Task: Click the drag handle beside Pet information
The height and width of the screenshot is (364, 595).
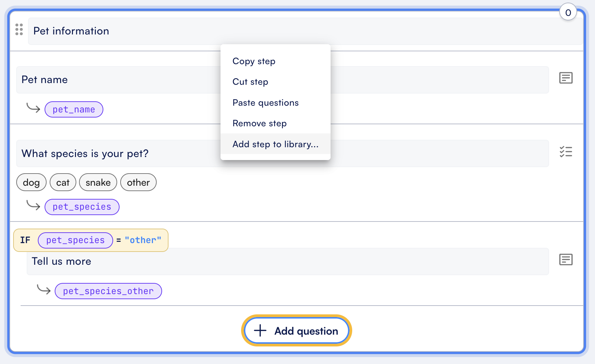Action: 19,30
